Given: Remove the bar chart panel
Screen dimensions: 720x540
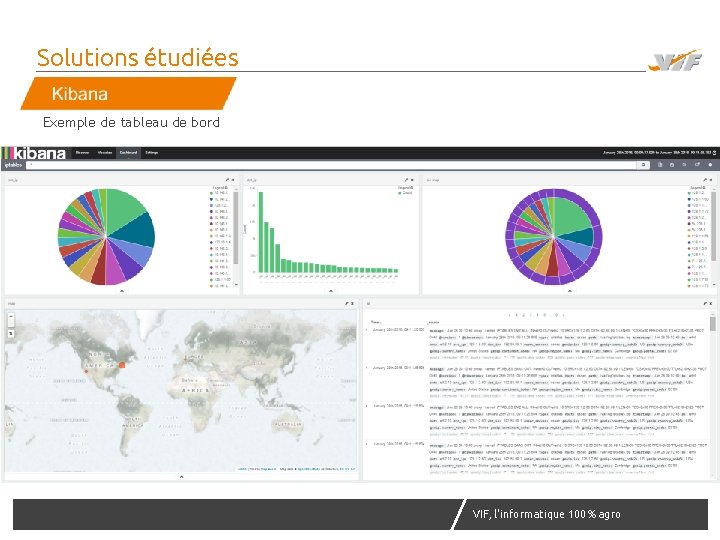Looking at the screenshot, I should [x=412, y=180].
